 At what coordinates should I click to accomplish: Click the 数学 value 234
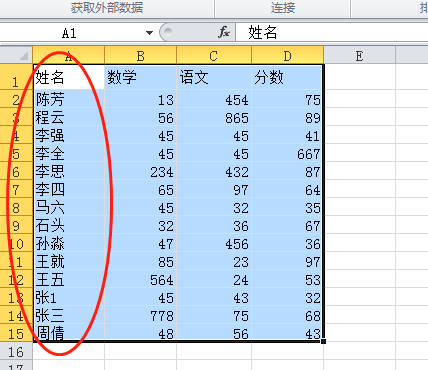tap(140, 172)
